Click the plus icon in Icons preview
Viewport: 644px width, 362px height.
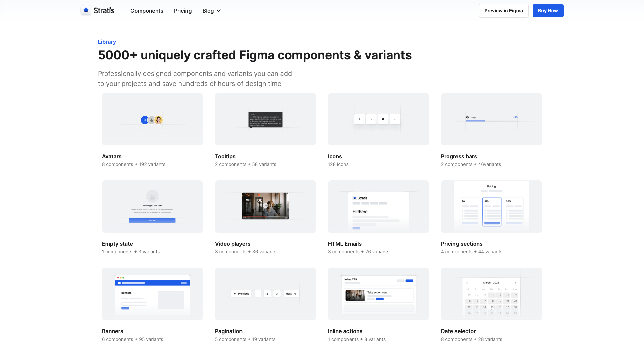(x=359, y=119)
